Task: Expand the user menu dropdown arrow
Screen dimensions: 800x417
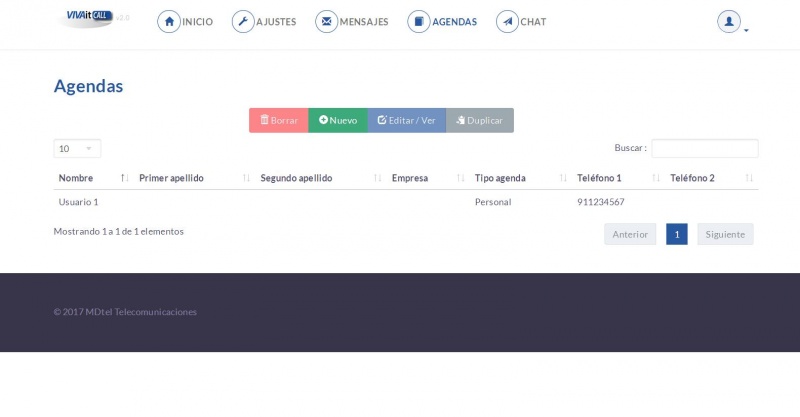Action: point(746,31)
